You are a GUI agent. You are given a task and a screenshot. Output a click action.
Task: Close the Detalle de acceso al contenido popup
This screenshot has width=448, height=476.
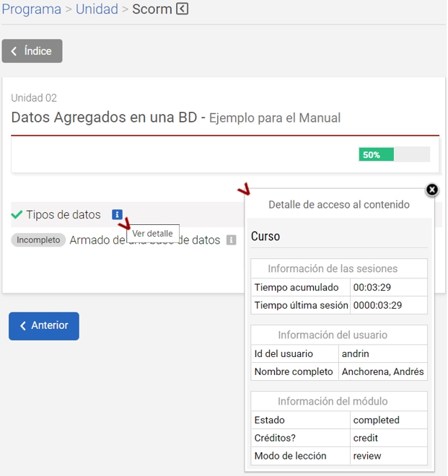(431, 190)
